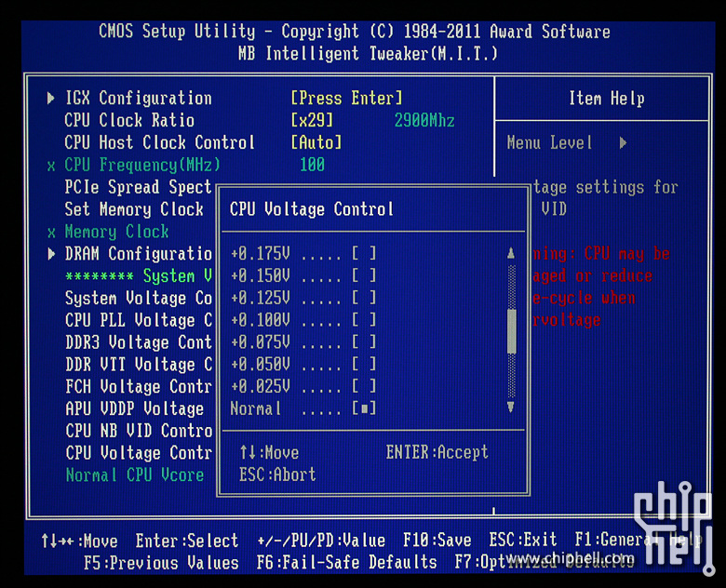Screen dimensions: 726x588
Task: Select CPU NB VID Control row
Action: pos(139,431)
